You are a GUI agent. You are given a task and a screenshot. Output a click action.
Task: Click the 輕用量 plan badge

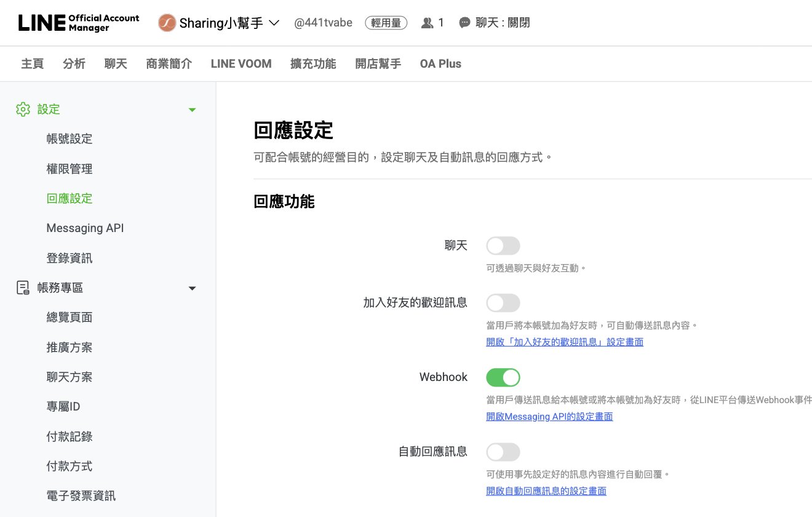coord(386,23)
